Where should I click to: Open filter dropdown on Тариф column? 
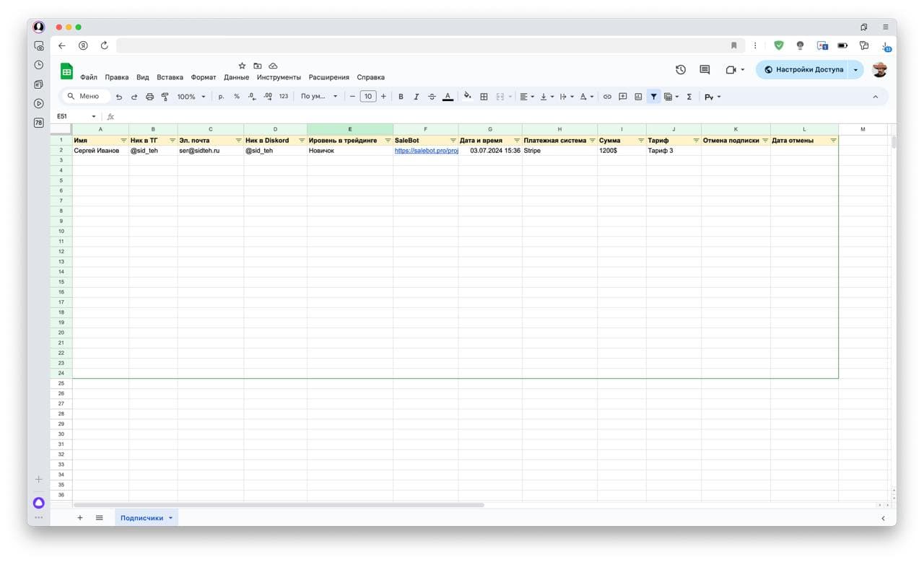point(696,141)
